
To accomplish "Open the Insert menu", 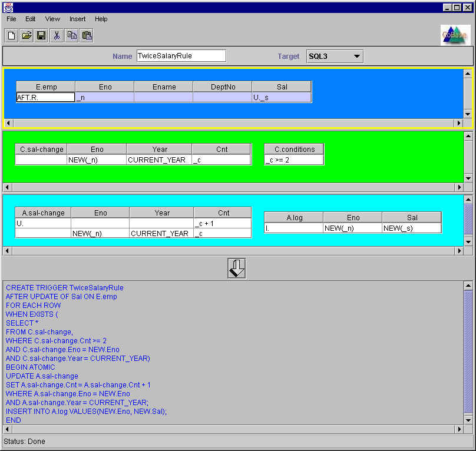I will pyautogui.click(x=77, y=19).
